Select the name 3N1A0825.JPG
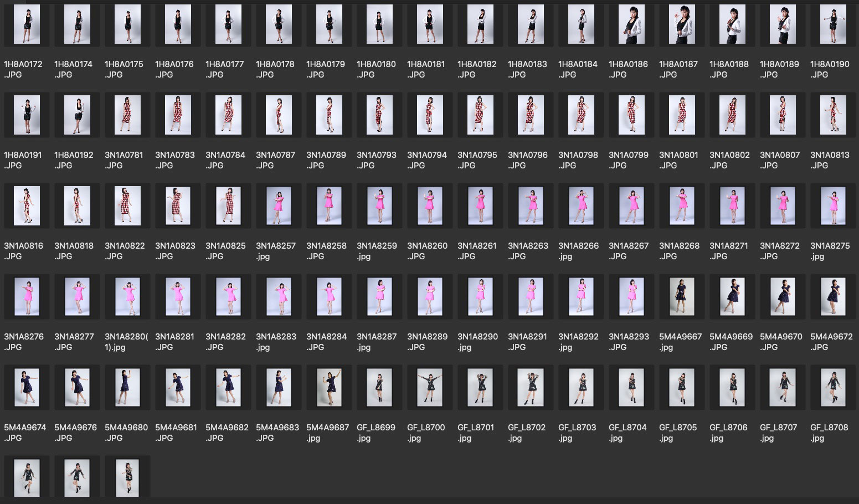 (x=225, y=251)
